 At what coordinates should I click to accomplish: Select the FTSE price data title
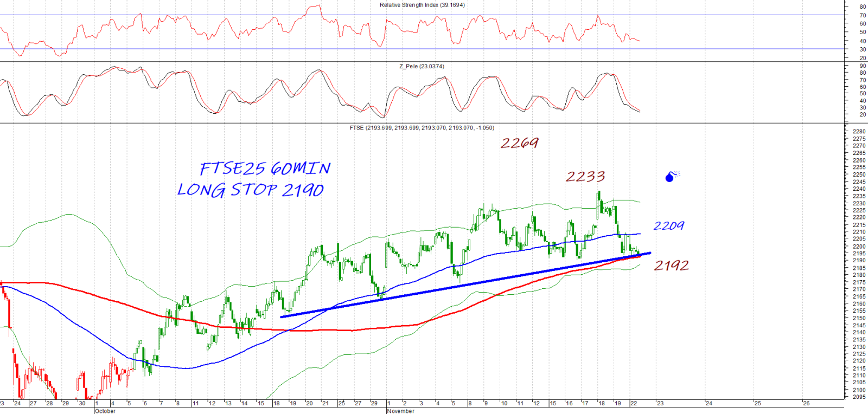click(422, 128)
